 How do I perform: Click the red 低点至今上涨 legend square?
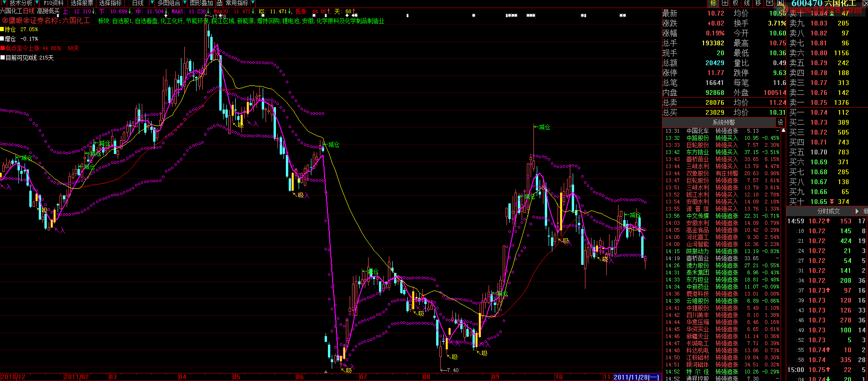[x=2, y=48]
